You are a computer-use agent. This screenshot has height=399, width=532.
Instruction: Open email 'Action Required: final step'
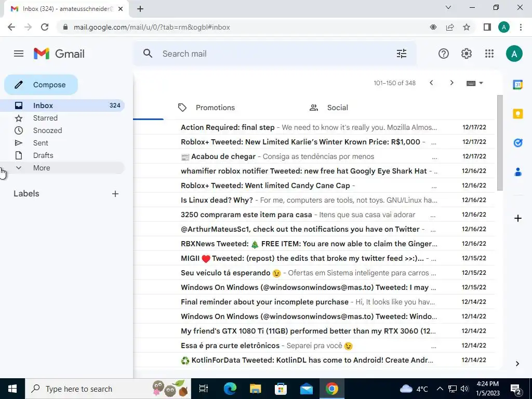(x=314, y=127)
